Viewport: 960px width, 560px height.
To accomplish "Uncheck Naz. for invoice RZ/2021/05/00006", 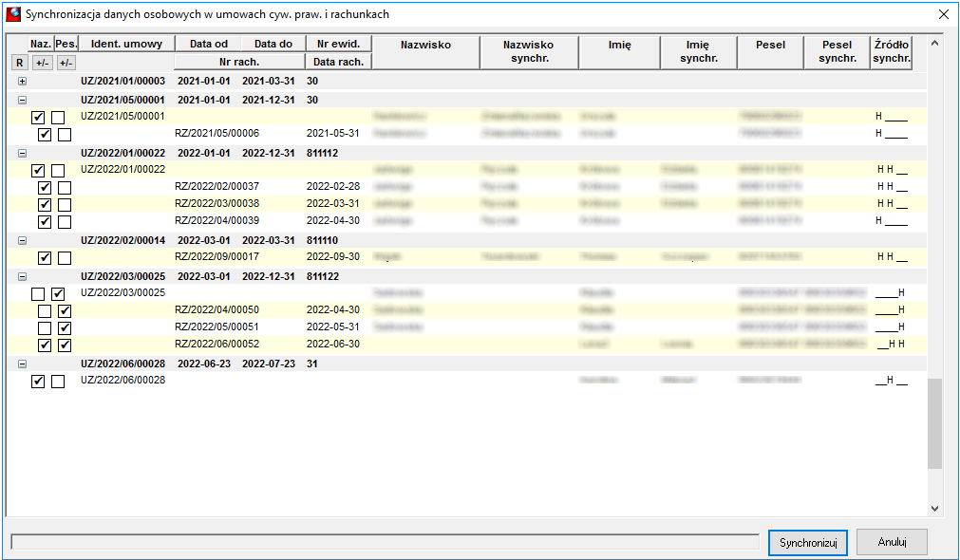I will pos(45,134).
